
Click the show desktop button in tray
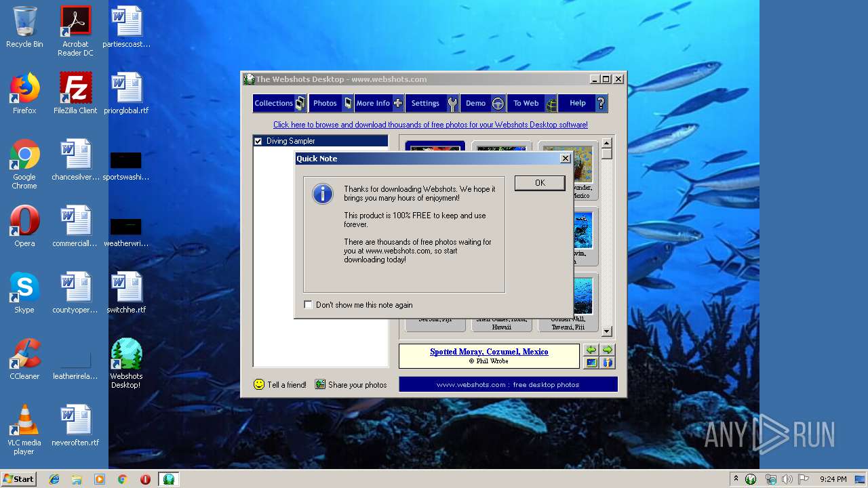click(860, 479)
